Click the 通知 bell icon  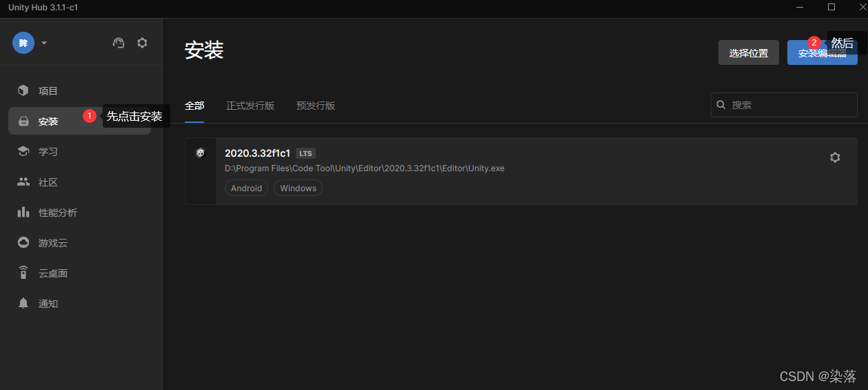[23, 303]
